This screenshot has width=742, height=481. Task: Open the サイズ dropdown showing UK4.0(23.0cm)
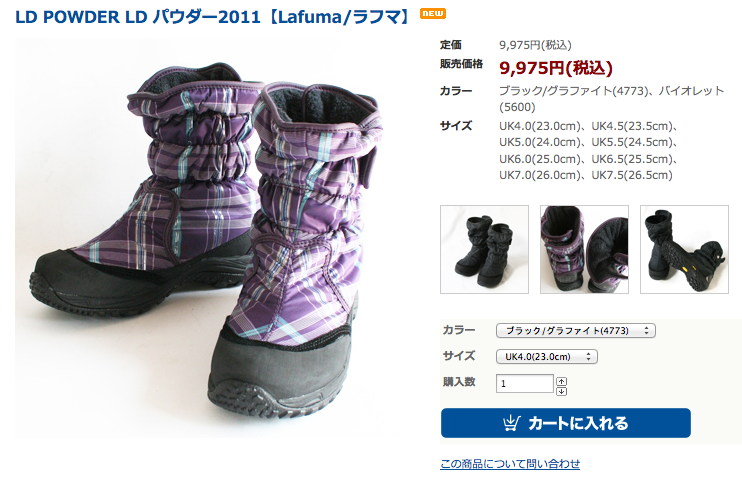tap(547, 356)
